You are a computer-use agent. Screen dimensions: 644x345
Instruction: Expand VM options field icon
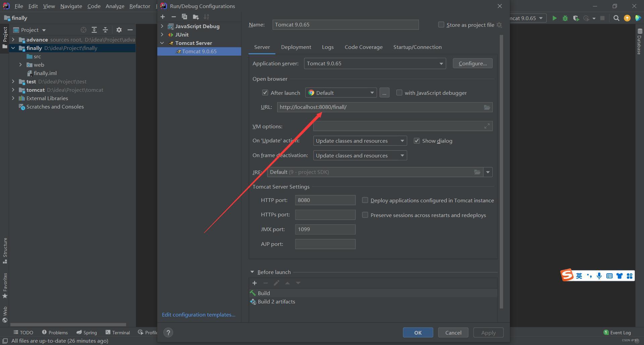487,126
